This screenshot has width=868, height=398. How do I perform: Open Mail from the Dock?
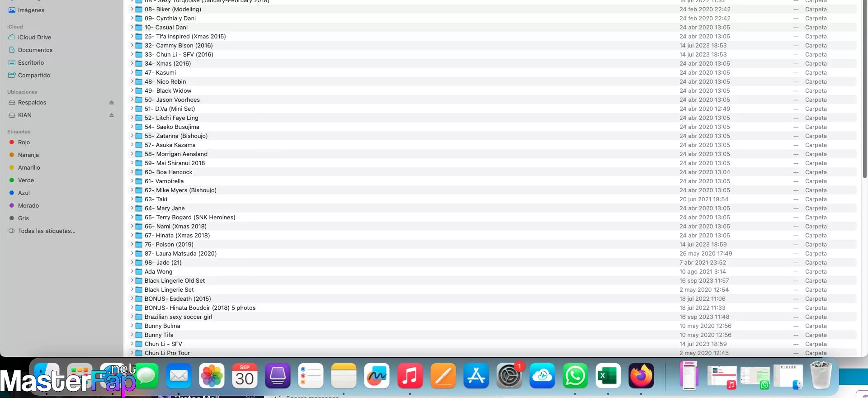(x=179, y=376)
